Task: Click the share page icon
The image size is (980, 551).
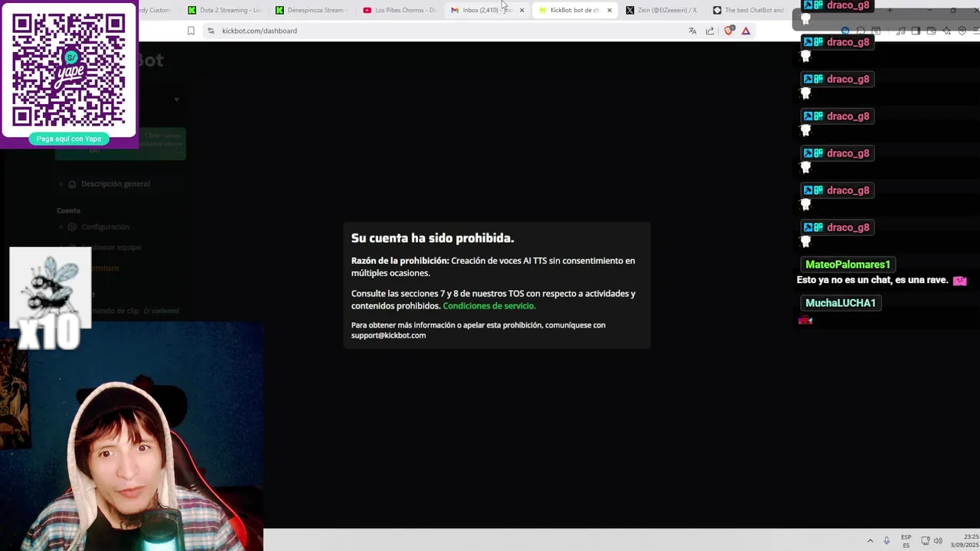Action: point(710,31)
